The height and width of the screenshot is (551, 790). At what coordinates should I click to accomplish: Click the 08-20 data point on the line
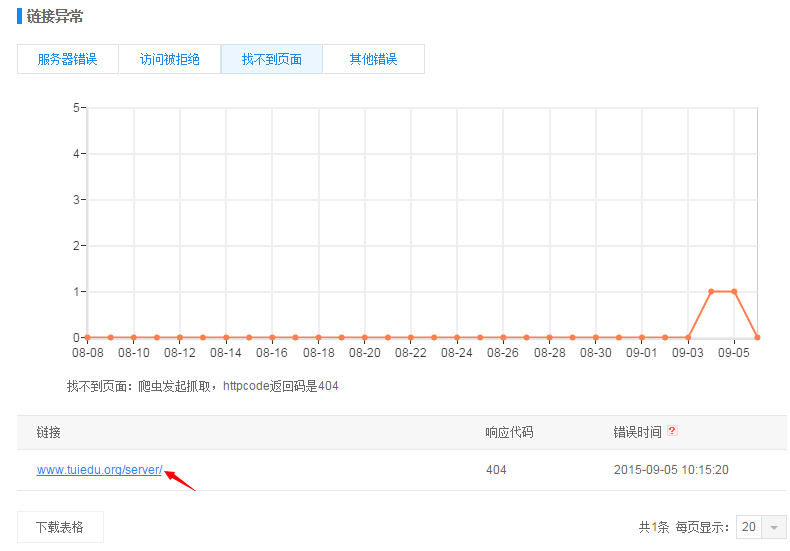365,337
